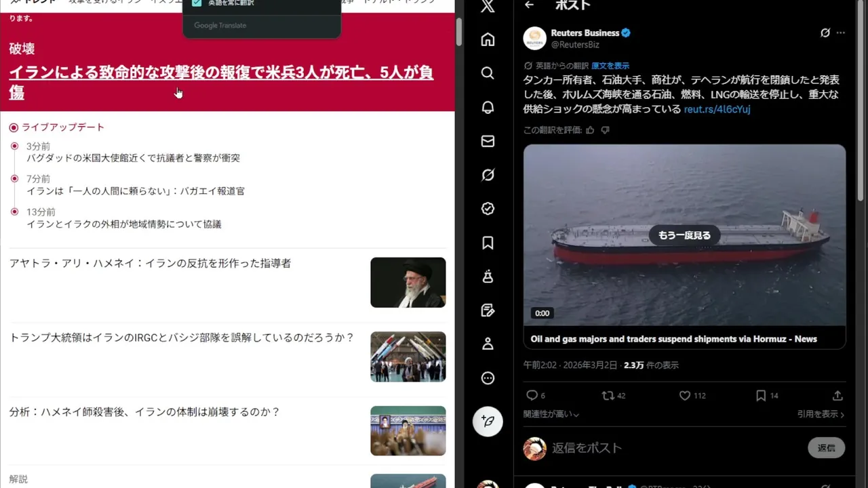Open Ayatollah Ali Khamenei article title
Screen dimensions: 868x488
(150, 263)
